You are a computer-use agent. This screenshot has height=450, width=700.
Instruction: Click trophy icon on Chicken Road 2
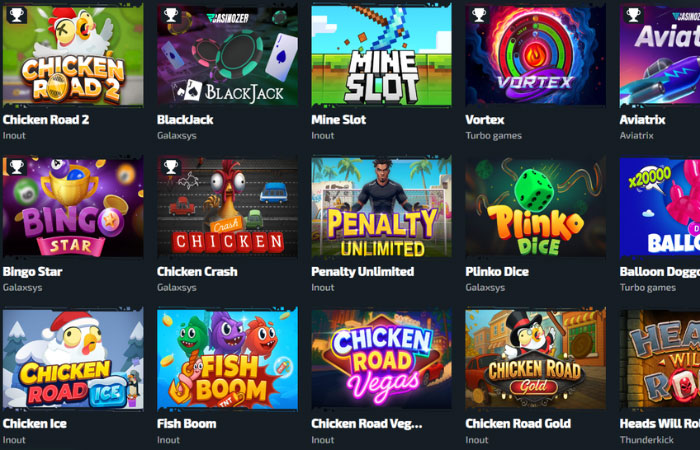[17, 15]
